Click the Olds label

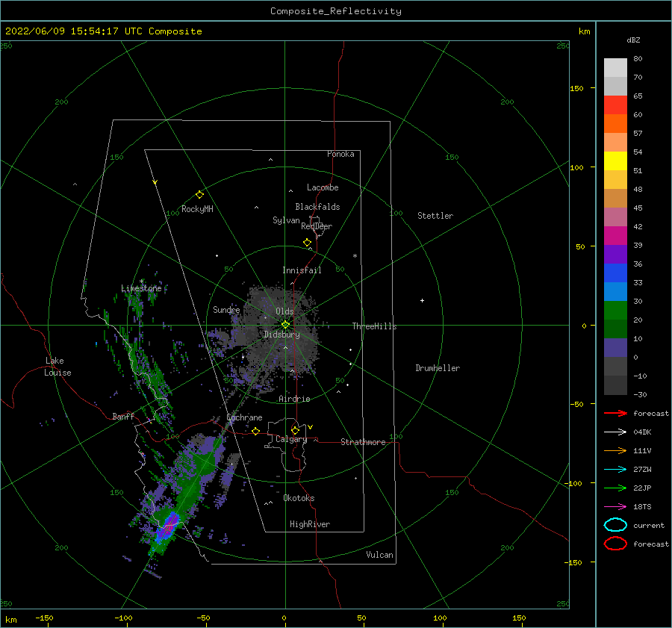[284, 311]
